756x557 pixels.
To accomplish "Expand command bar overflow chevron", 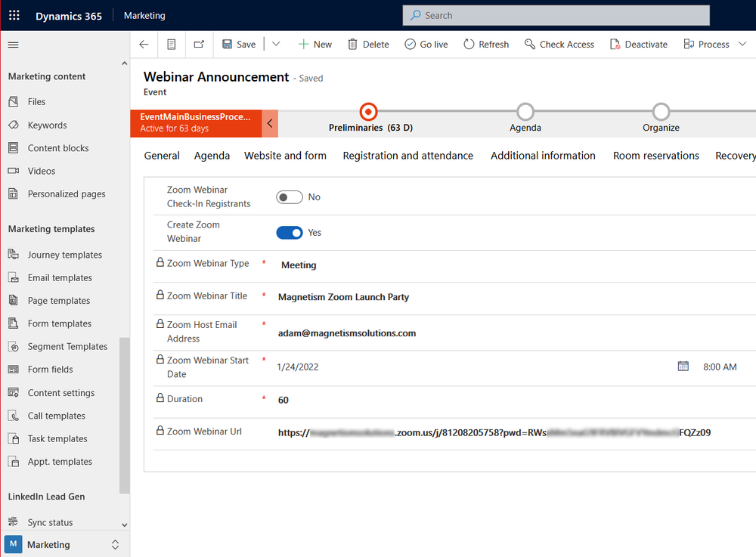I will [x=742, y=45].
